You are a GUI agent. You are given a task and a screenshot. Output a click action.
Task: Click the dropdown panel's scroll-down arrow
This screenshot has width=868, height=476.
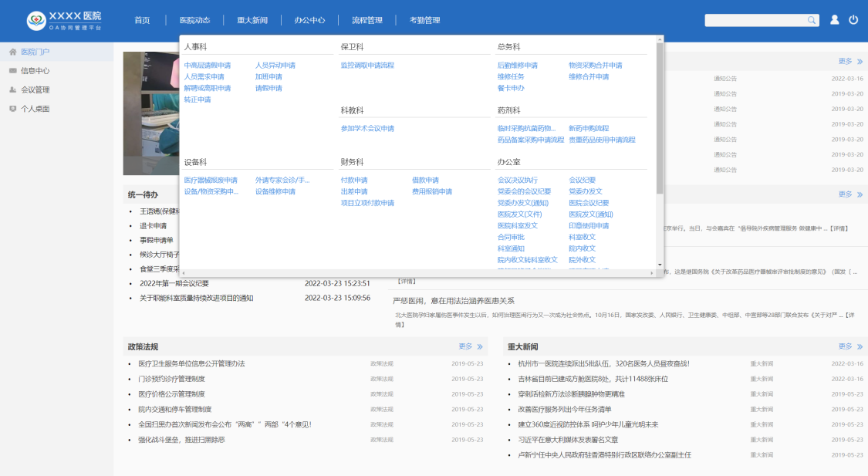click(660, 264)
